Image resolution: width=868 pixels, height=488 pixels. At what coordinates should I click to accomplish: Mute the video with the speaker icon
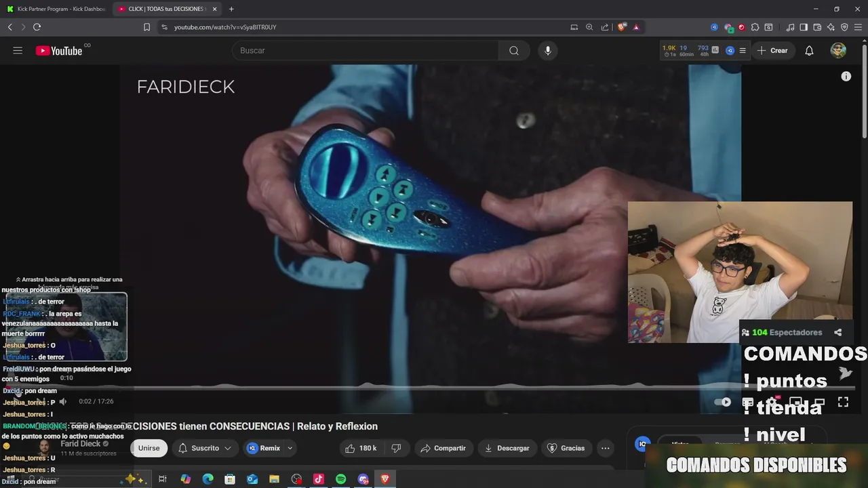click(63, 401)
